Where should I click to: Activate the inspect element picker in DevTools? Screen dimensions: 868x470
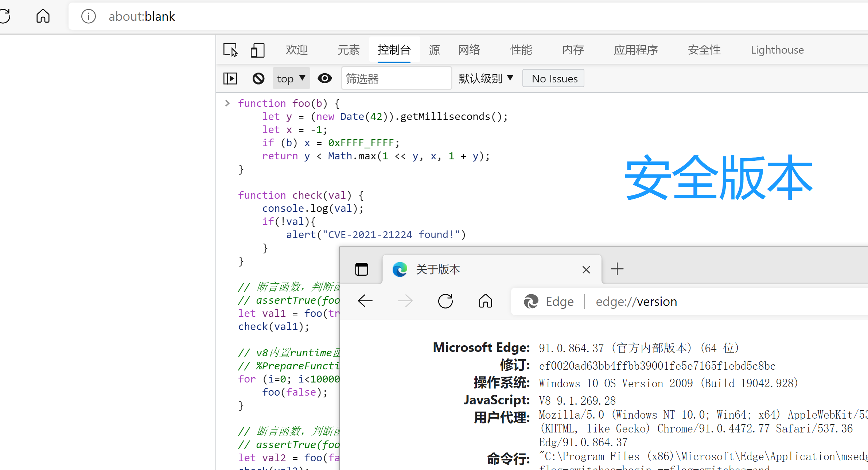[x=230, y=50]
